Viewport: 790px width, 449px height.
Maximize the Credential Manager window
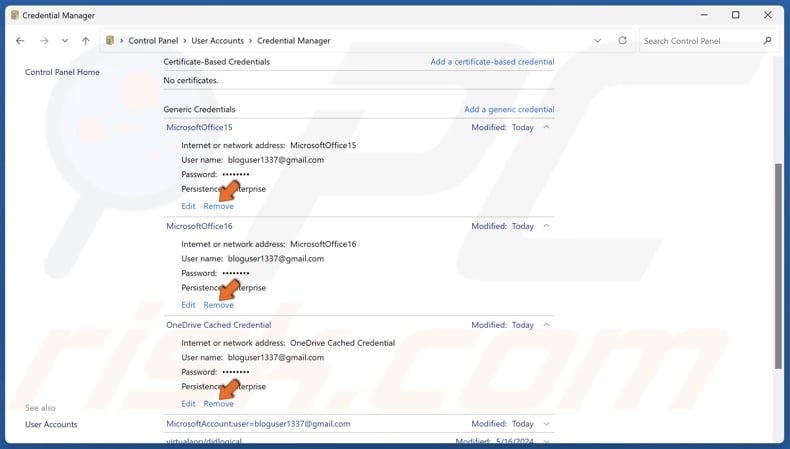tap(736, 15)
